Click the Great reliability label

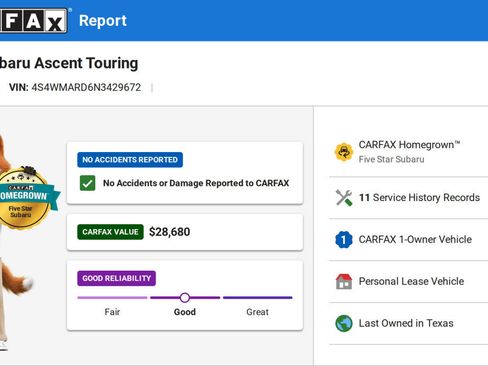257,312
